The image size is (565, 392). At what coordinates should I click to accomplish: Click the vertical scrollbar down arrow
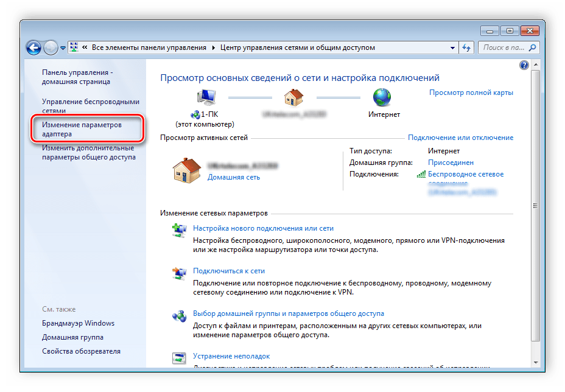(535, 362)
